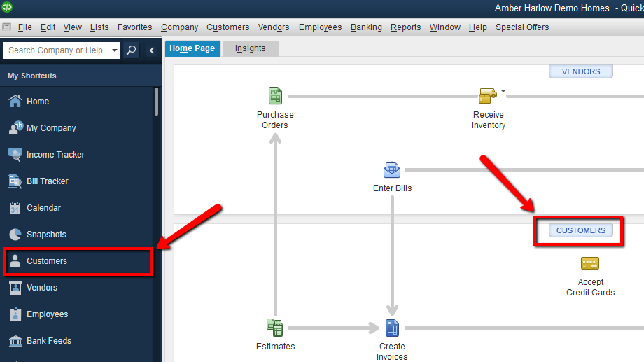644x362 pixels.
Task: Open the Window menu
Action: [444, 27]
